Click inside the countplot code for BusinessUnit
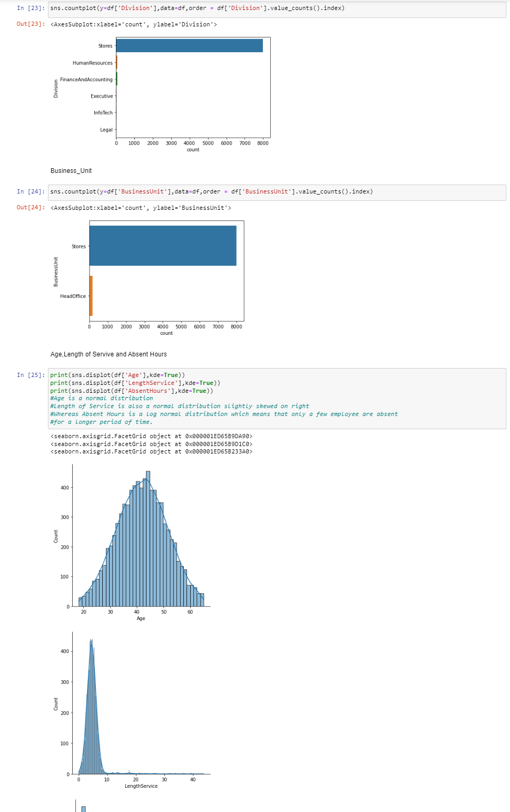510x812 pixels. 211,191
